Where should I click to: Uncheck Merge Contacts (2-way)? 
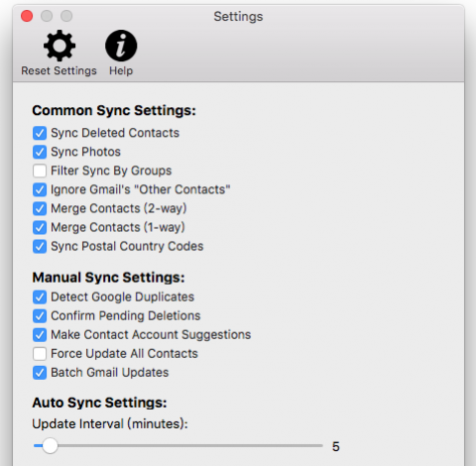coord(40,208)
